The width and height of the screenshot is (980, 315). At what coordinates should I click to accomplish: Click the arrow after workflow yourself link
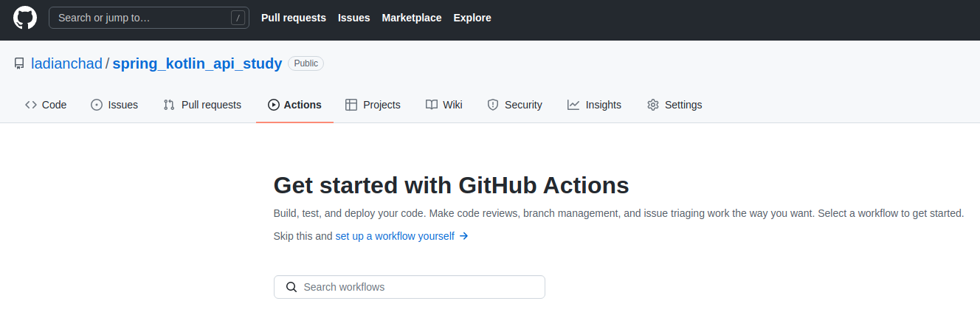coord(463,236)
